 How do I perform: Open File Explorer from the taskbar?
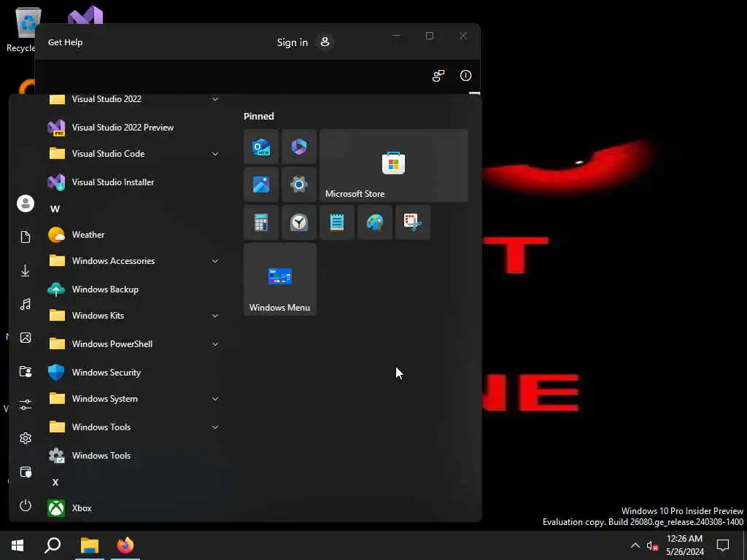(x=90, y=545)
